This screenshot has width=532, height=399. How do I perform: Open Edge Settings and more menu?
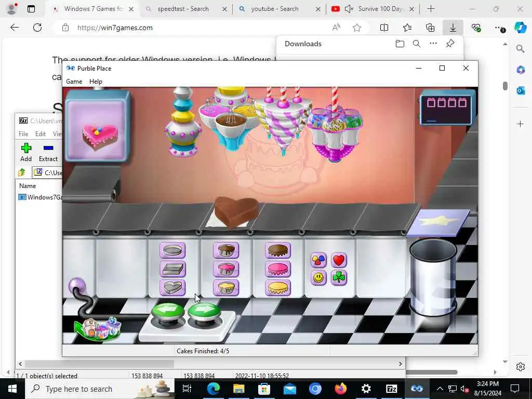(499, 28)
